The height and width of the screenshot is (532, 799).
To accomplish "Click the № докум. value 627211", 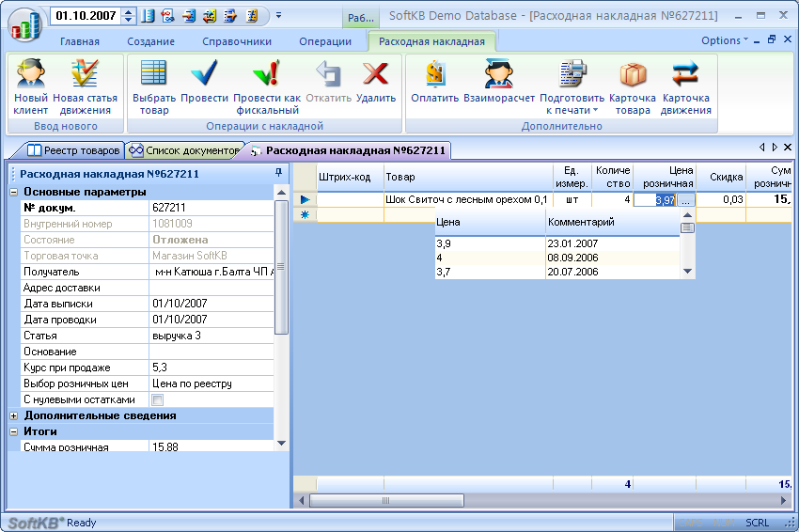I will (x=211, y=208).
